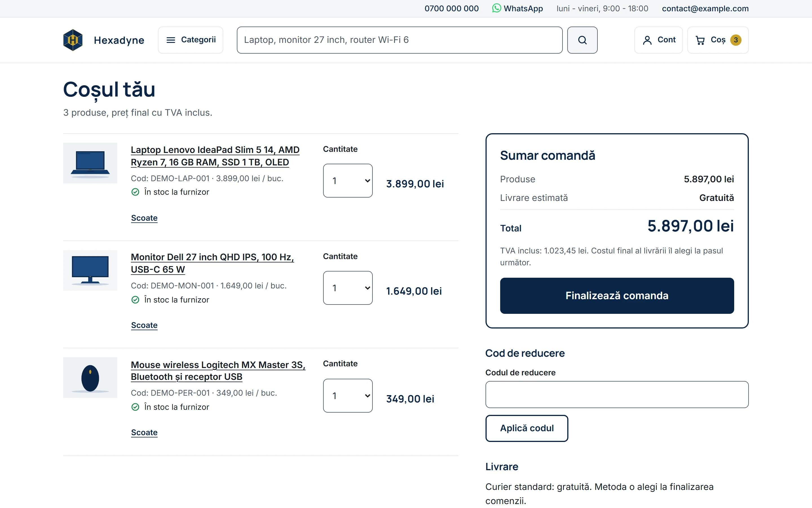Click stock checkmark icon for Logitech mouse
Image resolution: width=812 pixels, height=508 pixels.
click(x=135, y=407)
